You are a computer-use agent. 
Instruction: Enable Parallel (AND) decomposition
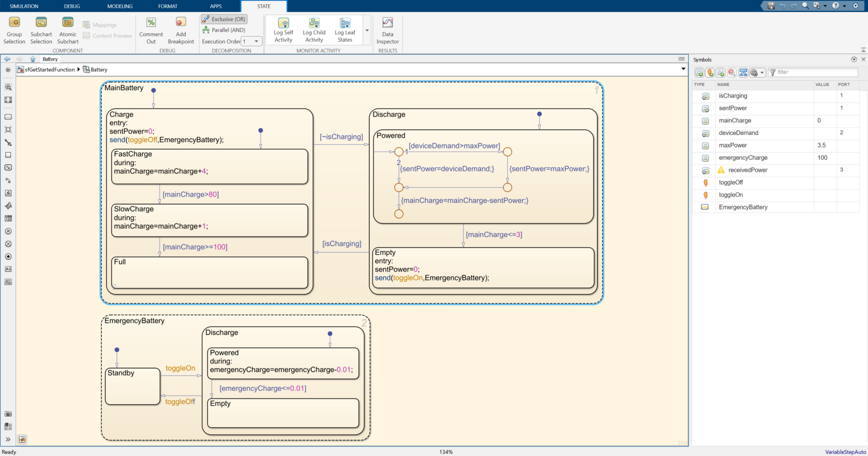[x=223, y=30]
